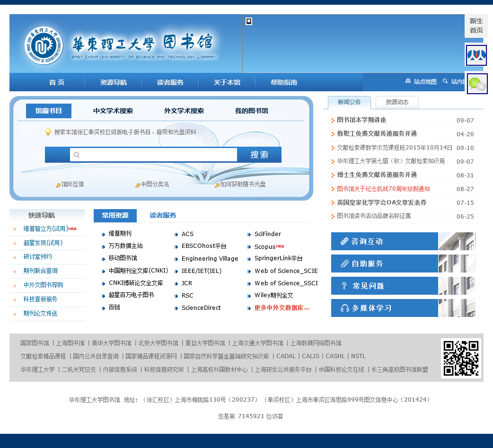Click the orange arrow beside 期刊论文传送

[15, 314]
